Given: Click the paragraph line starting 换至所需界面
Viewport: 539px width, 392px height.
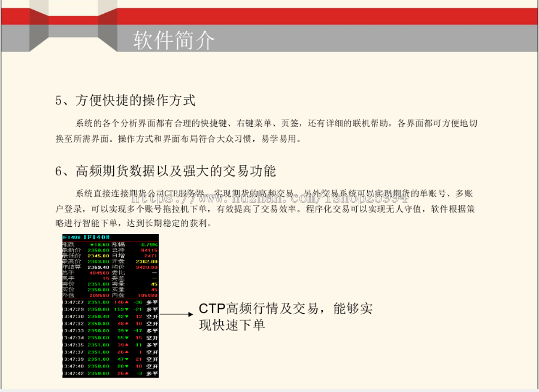Looking at the screenshot, I should click(x=178, y=139).
